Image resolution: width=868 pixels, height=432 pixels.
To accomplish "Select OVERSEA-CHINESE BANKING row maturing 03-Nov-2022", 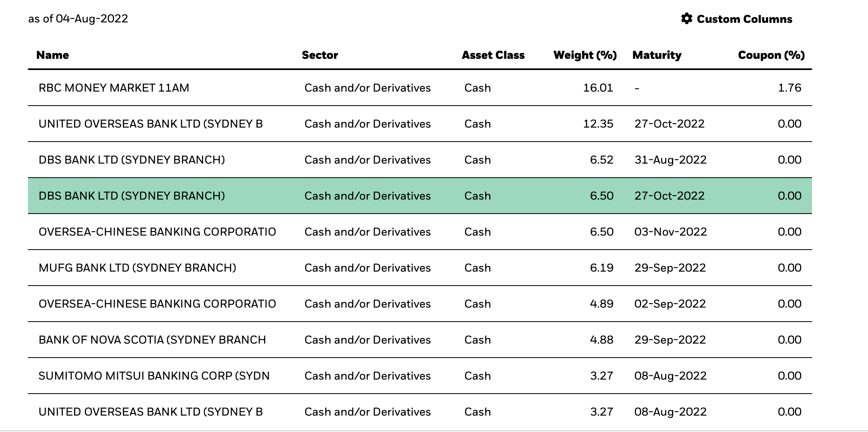I will (420, 232).
